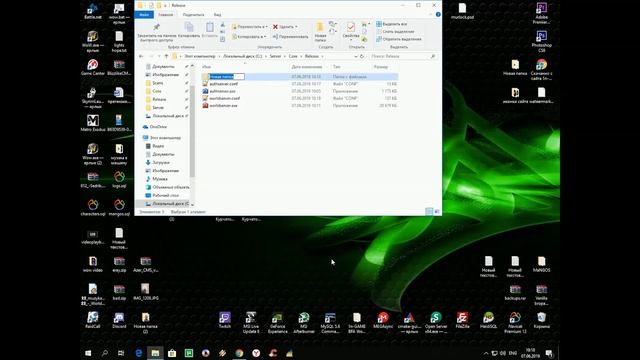This screenshot has width=640, height=360.
Task: Switch to the Home (Главная) ribbon tab
Action: coord(165,15)
